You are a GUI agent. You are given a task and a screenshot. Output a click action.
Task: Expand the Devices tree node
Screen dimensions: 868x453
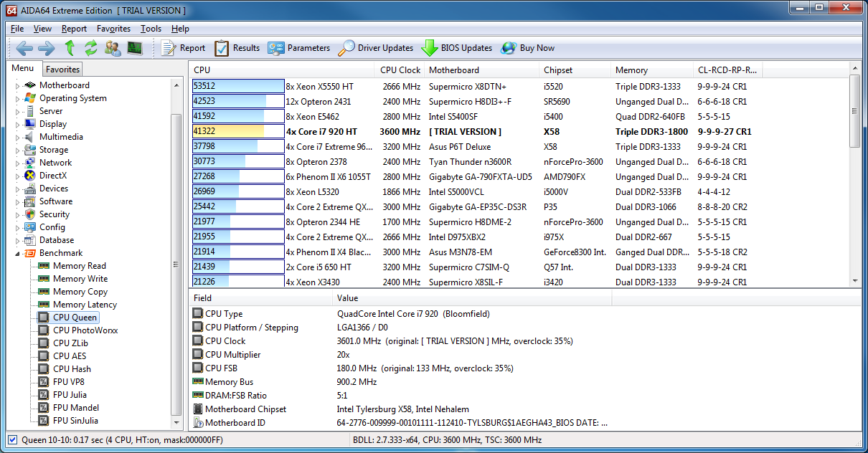(x=18, y=189)
